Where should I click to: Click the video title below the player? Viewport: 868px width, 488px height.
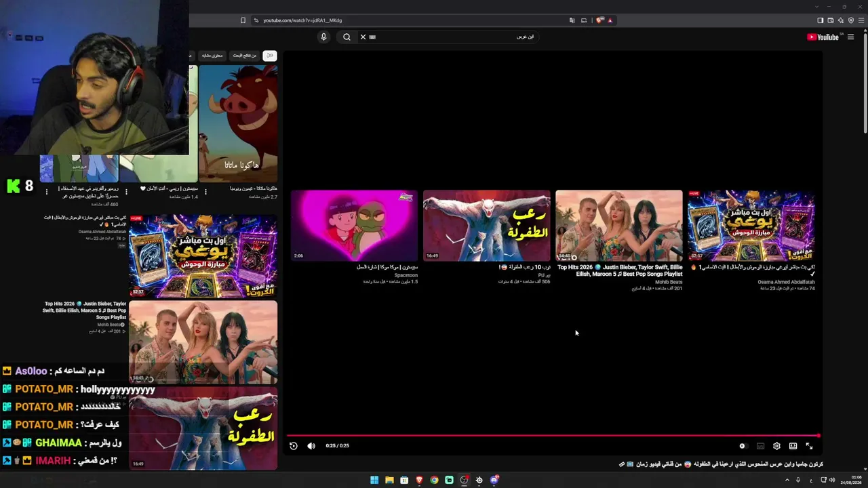click(x=721, y=464)
